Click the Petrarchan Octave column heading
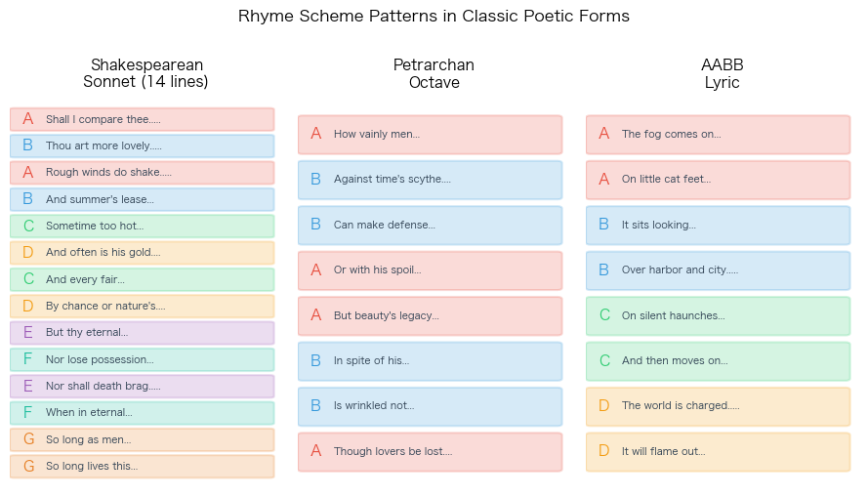Image resolution: width=868 pixels, height=497 pixels. pyautogui.click(x=434, y=73)
